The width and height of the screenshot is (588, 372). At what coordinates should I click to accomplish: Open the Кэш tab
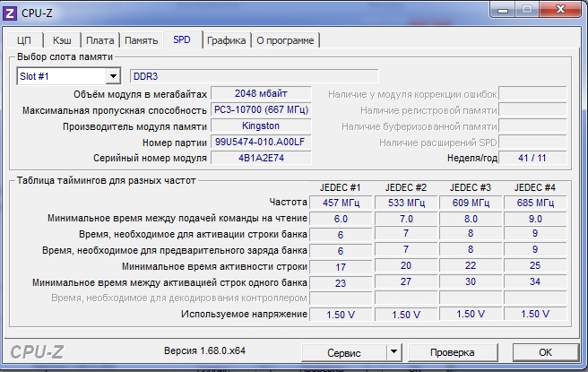[x=62, y=40]
